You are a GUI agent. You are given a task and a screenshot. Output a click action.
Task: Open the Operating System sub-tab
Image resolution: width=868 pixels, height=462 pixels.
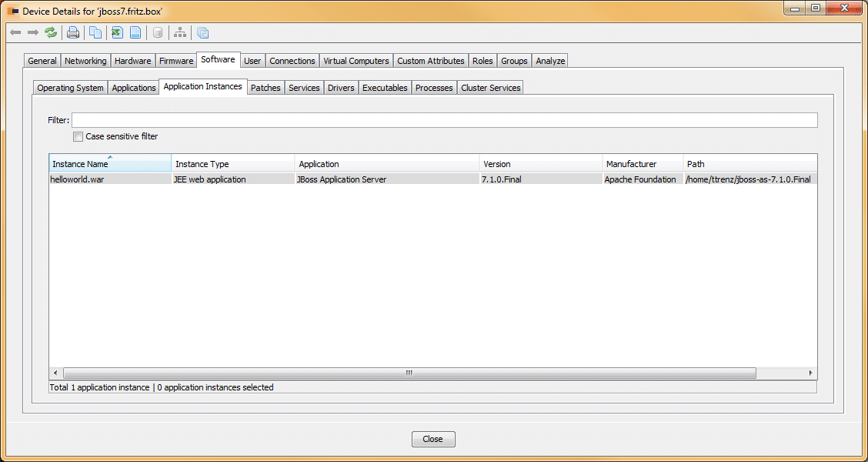pos(69,88)
